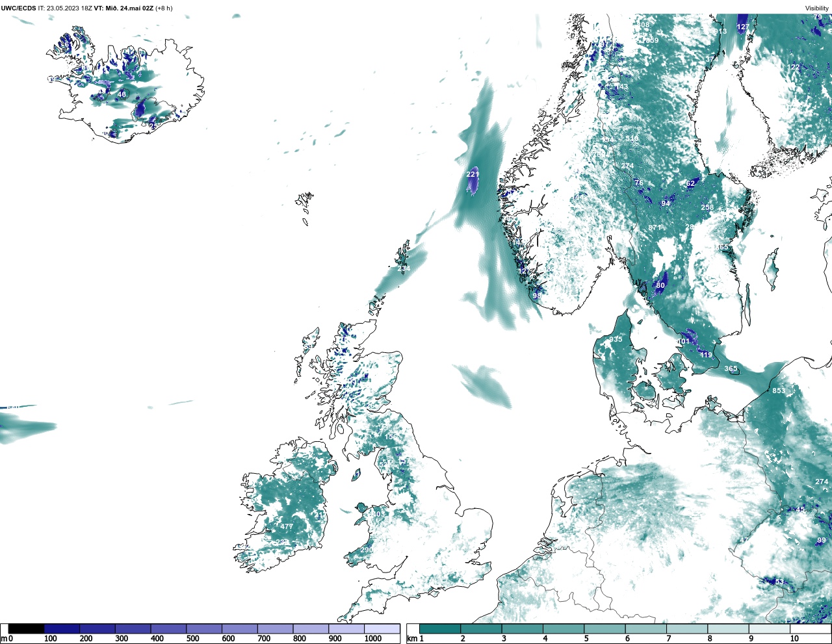Click the '290' value over Wales
Image resolution: width=832 pixels, height=644 pixels.
coord(367,550)
